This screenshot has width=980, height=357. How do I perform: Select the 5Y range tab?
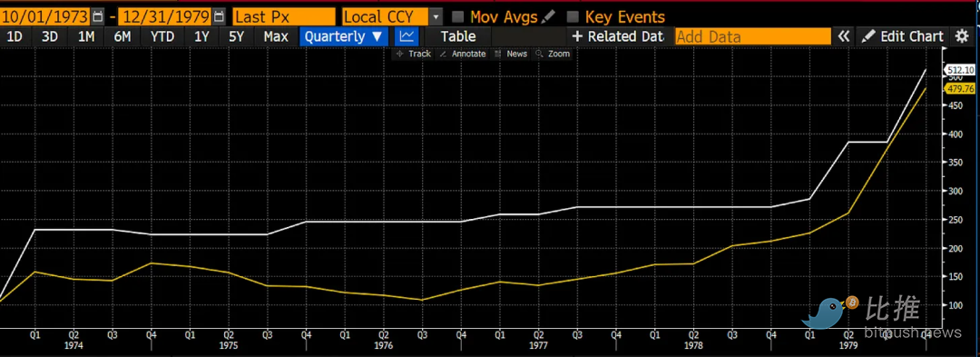coord(236,36)
